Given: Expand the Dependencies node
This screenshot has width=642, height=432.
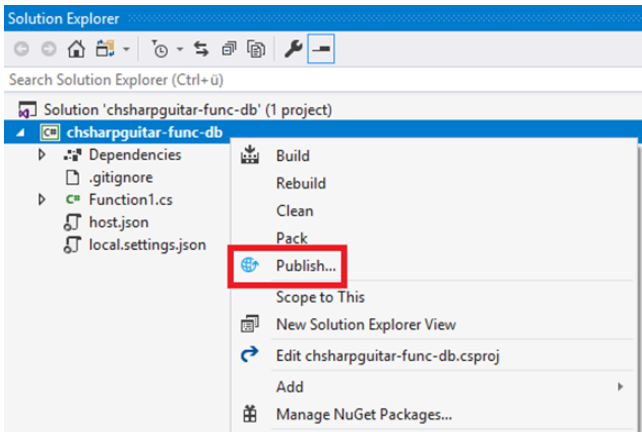Looking at the screenshot, I should point(42,155).
